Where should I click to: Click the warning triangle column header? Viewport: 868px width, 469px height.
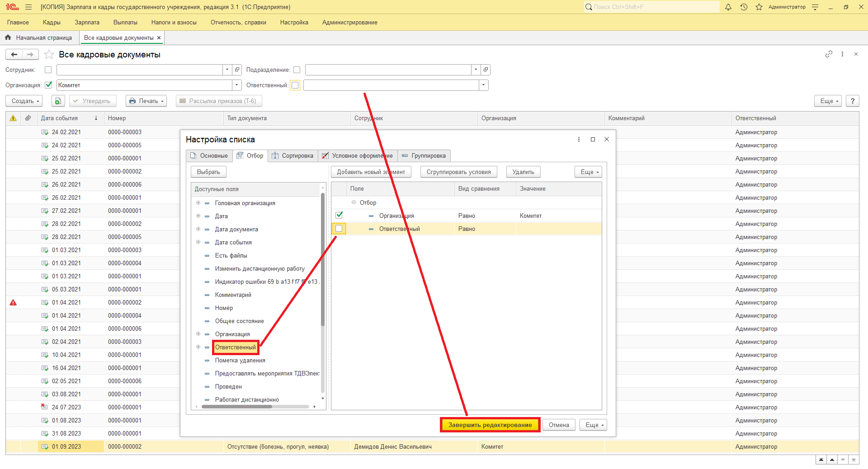pos(13,118)
